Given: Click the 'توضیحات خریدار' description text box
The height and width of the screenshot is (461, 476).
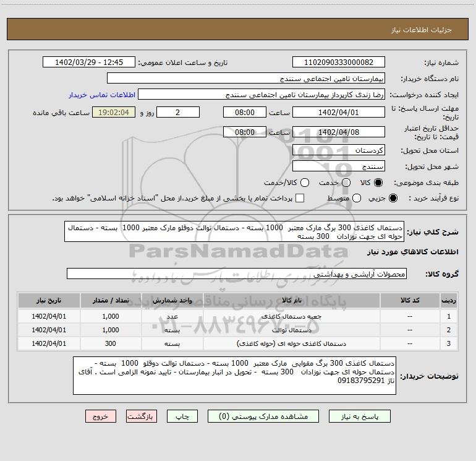Looking at the screenshot, I should pyautogui.click(x=234, y=375).
